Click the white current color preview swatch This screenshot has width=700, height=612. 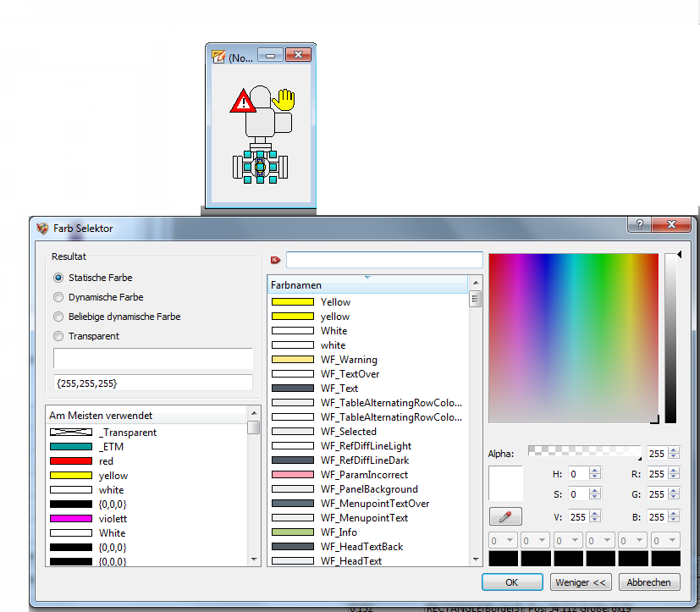[506, 483]
